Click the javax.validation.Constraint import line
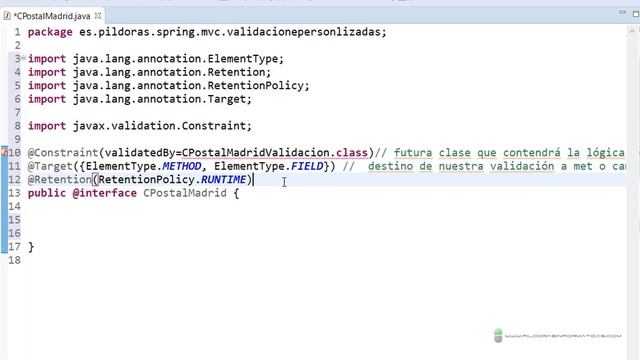This screenshot has height=360, width=640. (x=140, y=126)
